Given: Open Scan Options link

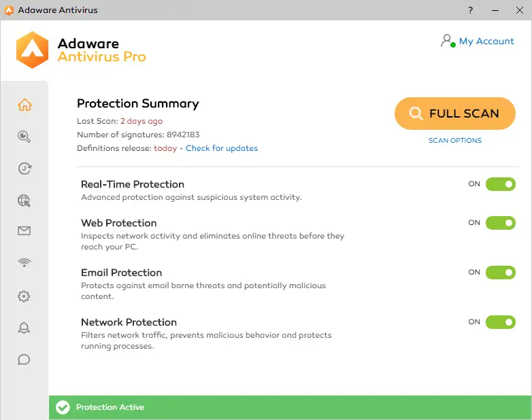Looking at the screenshot, I should coord(454,141).
